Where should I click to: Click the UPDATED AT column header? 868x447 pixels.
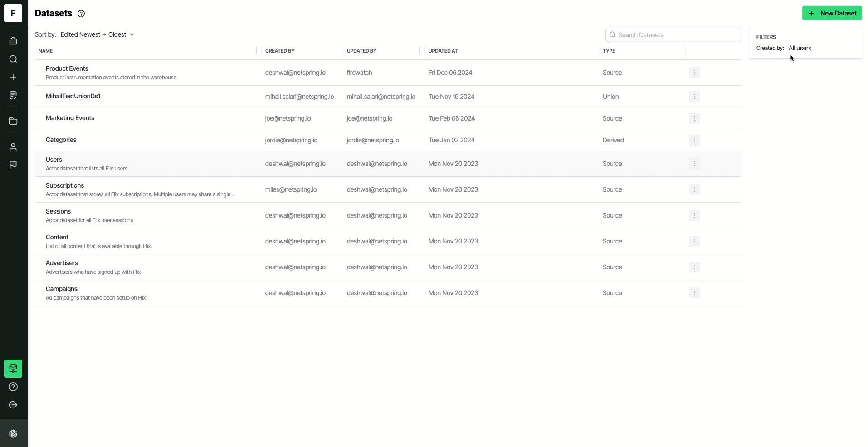(443, 51)
